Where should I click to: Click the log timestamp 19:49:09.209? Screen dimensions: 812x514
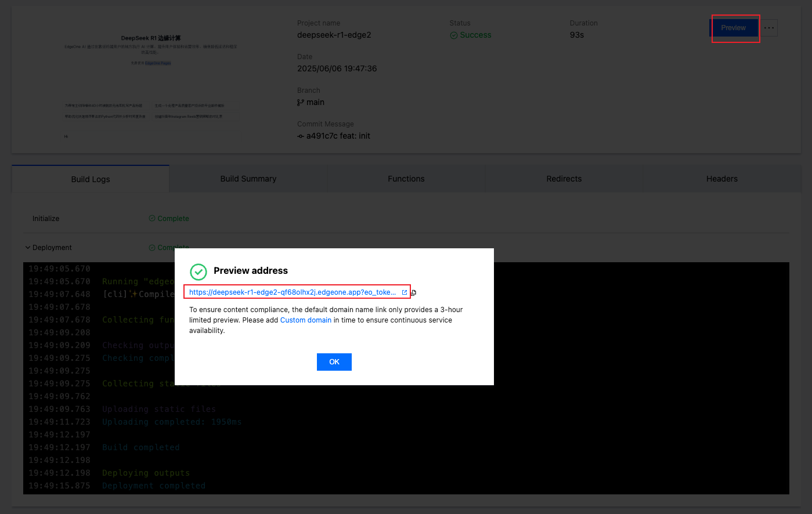click(x=59, y=346)
